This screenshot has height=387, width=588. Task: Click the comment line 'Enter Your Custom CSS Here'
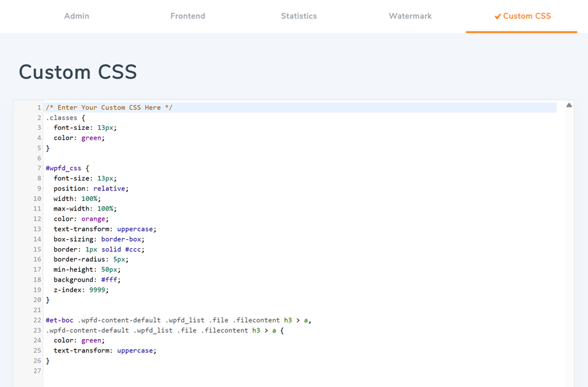109,107
